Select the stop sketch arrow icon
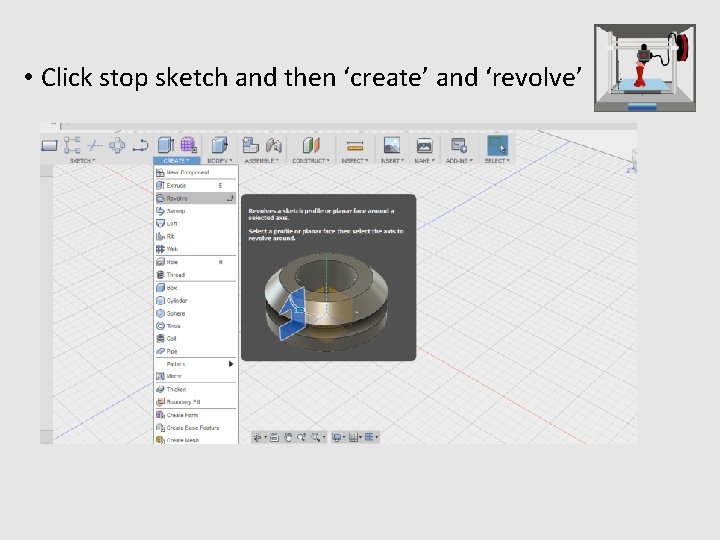This screenshot has height=540, width=720. pyautogui.click(x=140, y=146)
